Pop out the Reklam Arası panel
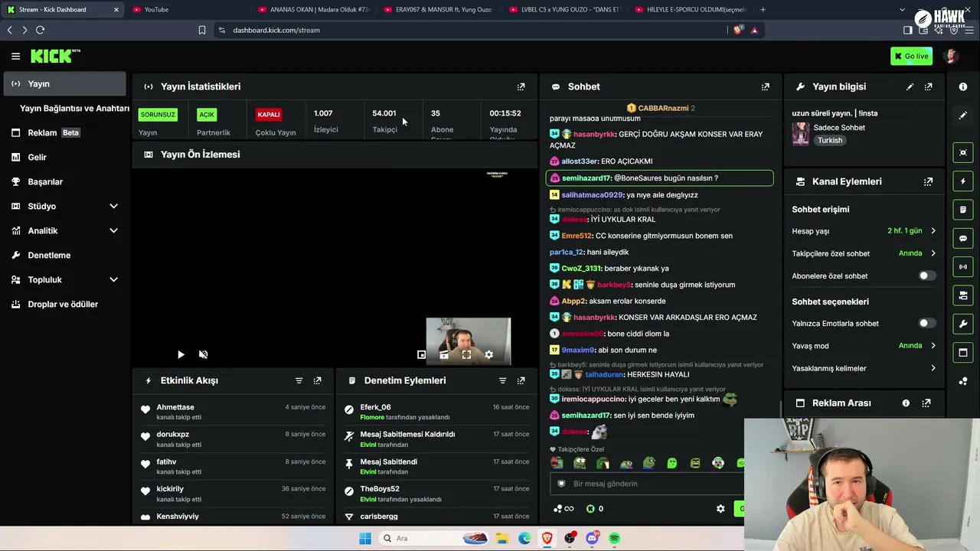The height and width of the screenshot is (551, 980). tap(926, 403)
